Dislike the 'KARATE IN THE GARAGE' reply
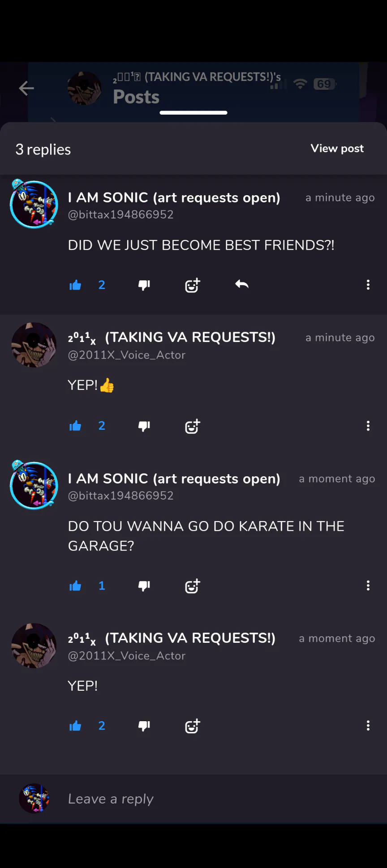Image resolution: width=387 pixels, height=868 pixels. click(x=144, y=586)
